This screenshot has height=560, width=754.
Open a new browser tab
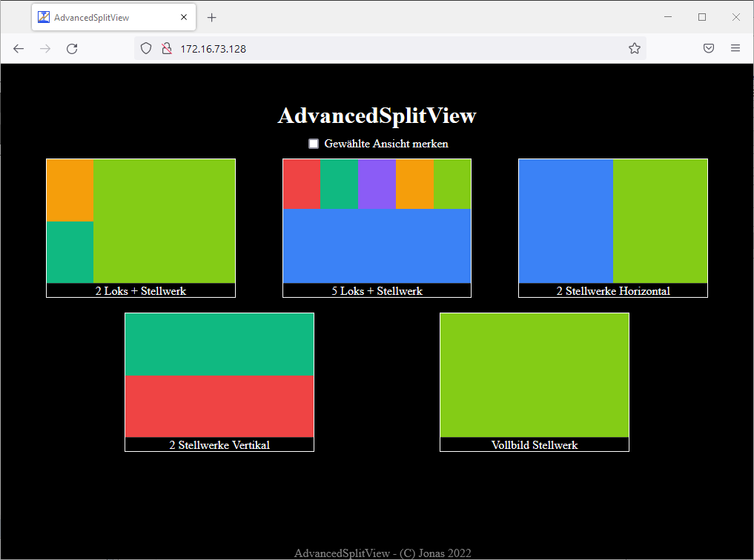(x=212, y=18)
